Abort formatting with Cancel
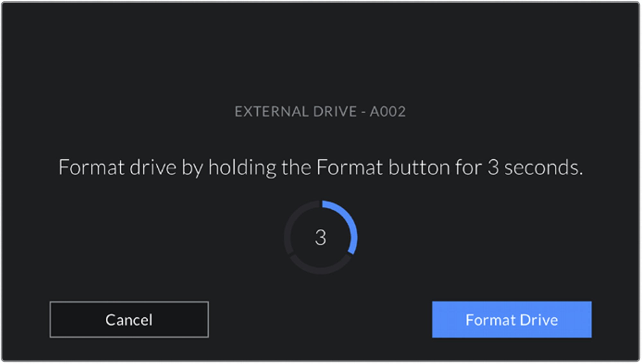The width and height of the screenshot is (642, 364). tap(129, 320)
